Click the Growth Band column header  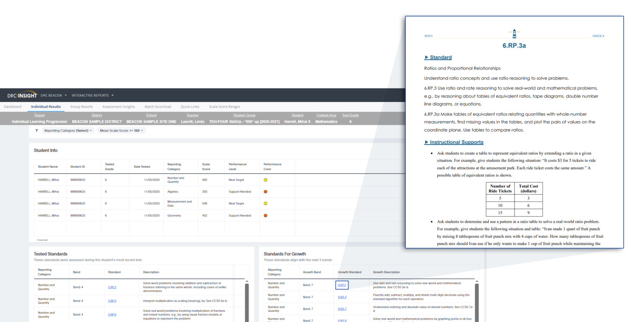(312, 272)
